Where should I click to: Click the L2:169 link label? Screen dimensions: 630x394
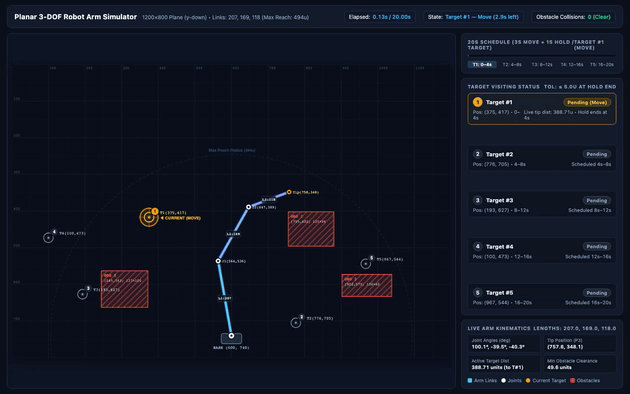coord(233,234)
